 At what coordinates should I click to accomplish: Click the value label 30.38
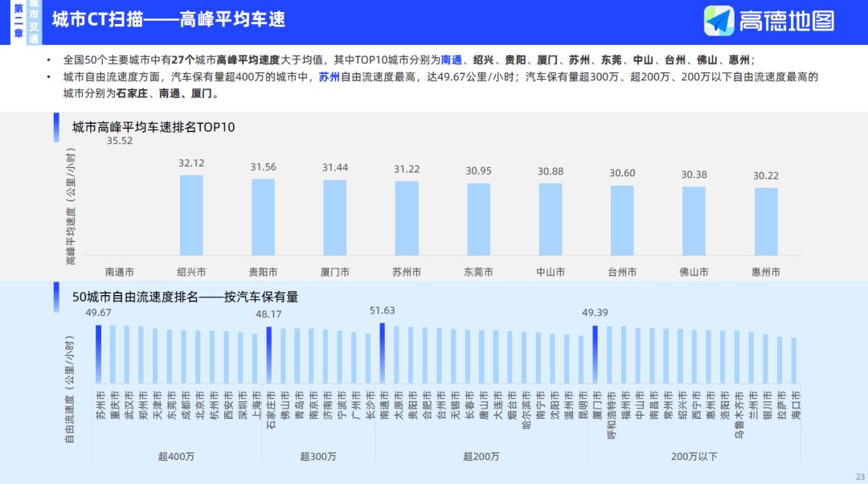pyautogui.click(x=694, y=175)
